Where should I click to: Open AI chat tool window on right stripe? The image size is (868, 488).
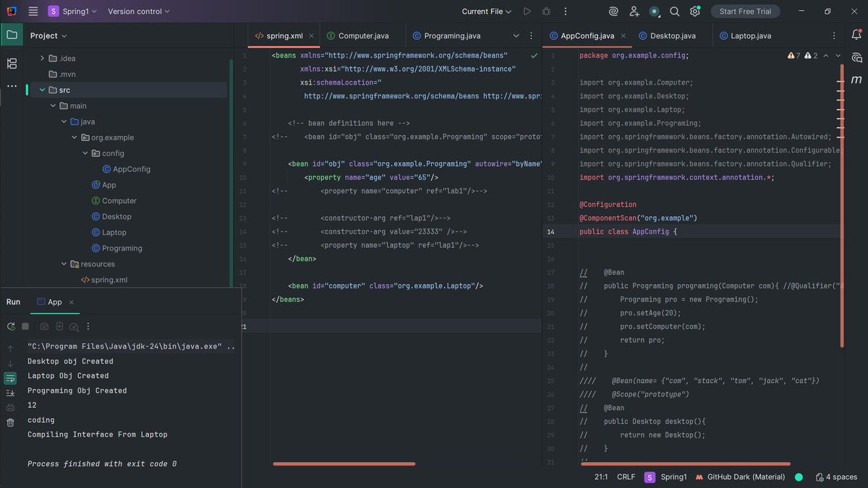(x=856, y=57)
